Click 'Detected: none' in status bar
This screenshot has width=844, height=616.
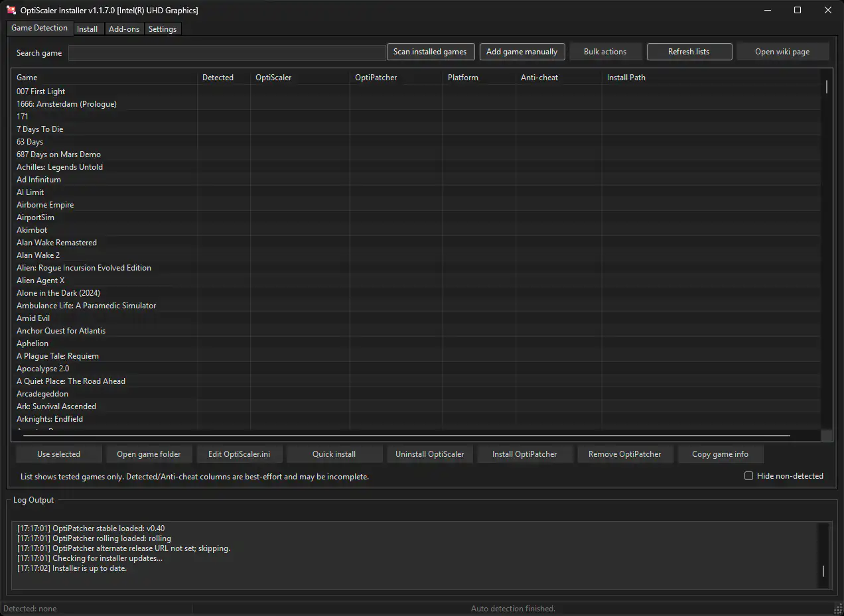tap(31, 609)
